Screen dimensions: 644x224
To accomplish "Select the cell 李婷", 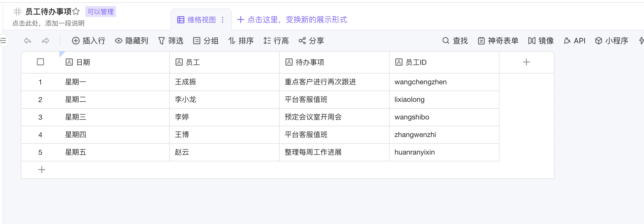I will click(224, 117).
